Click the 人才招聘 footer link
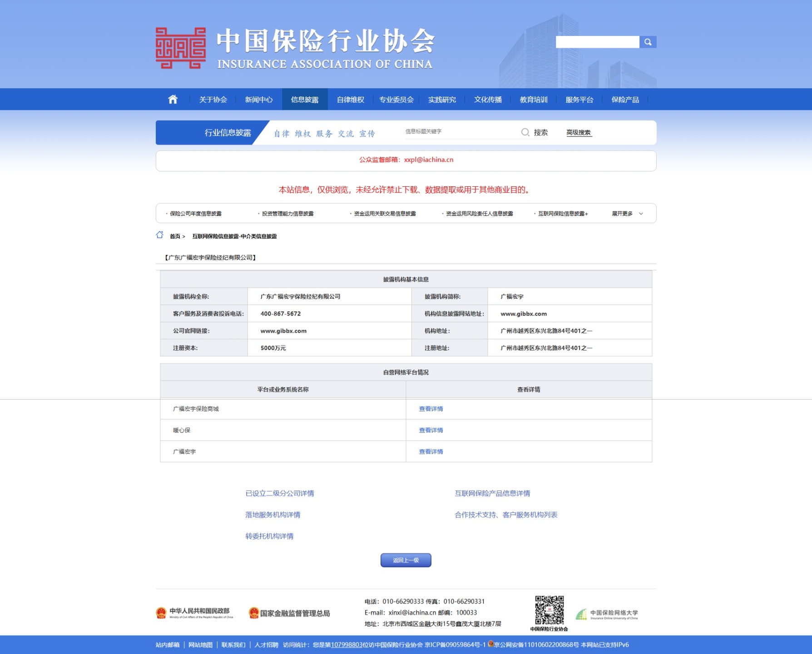Image resolution: width=812 pixels, height=654 pixels. pos(266,644)
